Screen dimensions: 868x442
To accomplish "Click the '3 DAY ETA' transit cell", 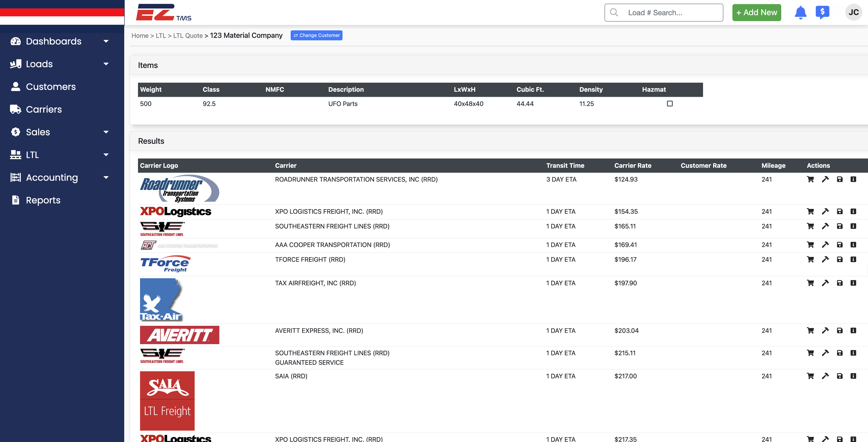I will 561,179.
